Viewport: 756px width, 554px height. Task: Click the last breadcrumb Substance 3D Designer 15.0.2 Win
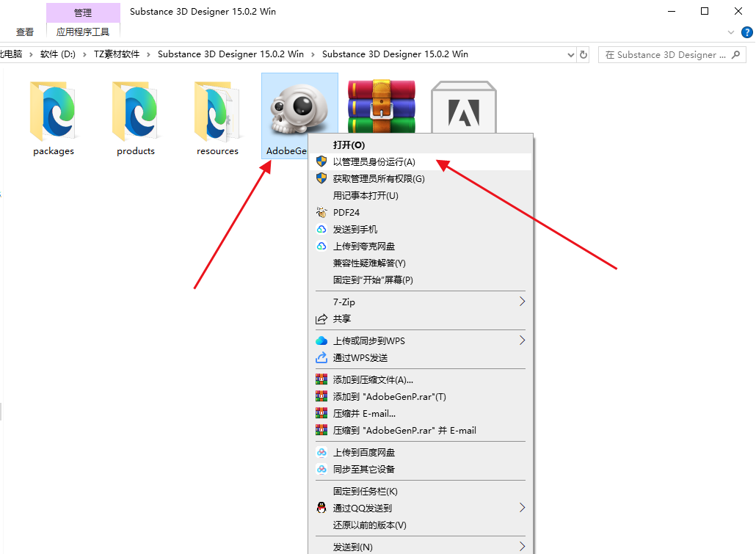(x=395, y=54)
